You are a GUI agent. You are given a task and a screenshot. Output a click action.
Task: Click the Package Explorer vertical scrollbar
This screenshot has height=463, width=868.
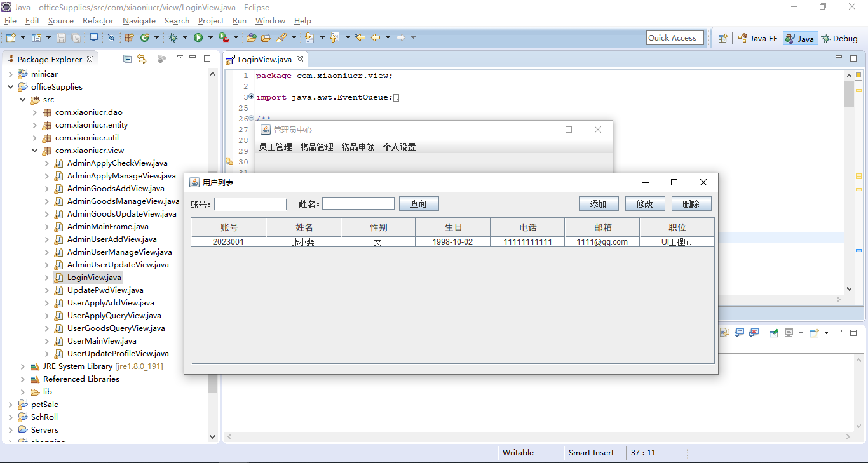pos(212,254)
